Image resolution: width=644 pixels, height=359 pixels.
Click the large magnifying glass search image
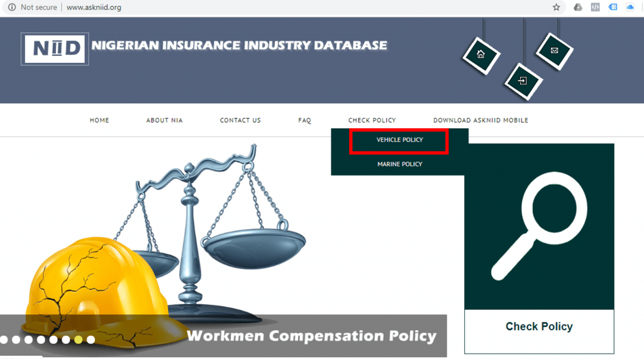[x=539, y=226]
